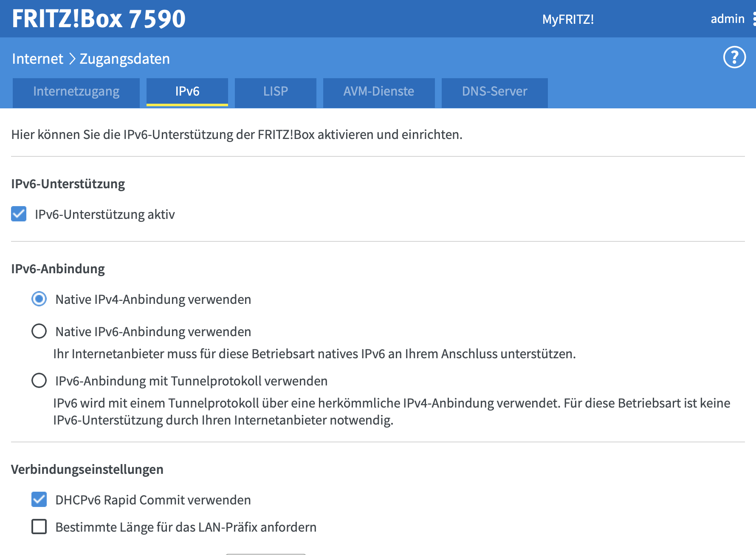The height and width of the screenshot is (555, 756).
Task: Choose Native IPv6-Anbindung verwenden radio button
Action: click(x=39, y=331)
